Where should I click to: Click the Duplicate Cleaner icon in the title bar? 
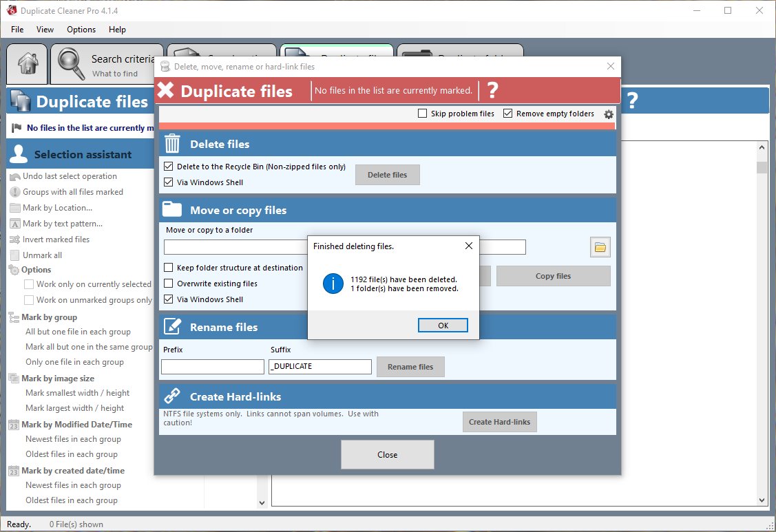[x=12, y=10]
